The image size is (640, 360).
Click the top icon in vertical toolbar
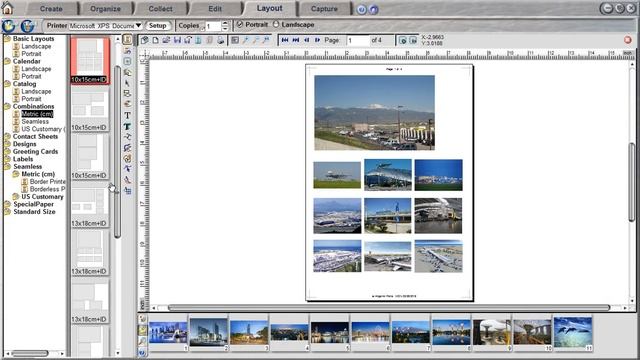tap(127, 39)
